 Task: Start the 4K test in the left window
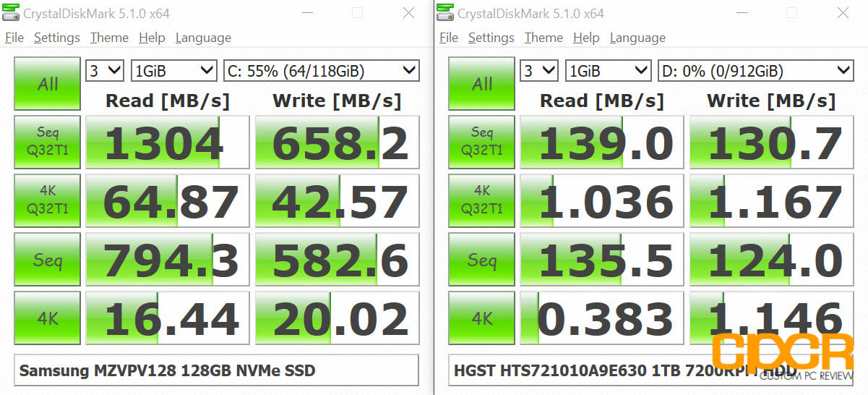click(47, 317)
